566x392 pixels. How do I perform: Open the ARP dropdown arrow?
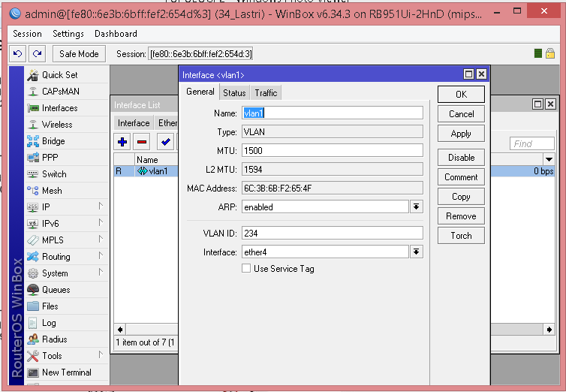416,207
